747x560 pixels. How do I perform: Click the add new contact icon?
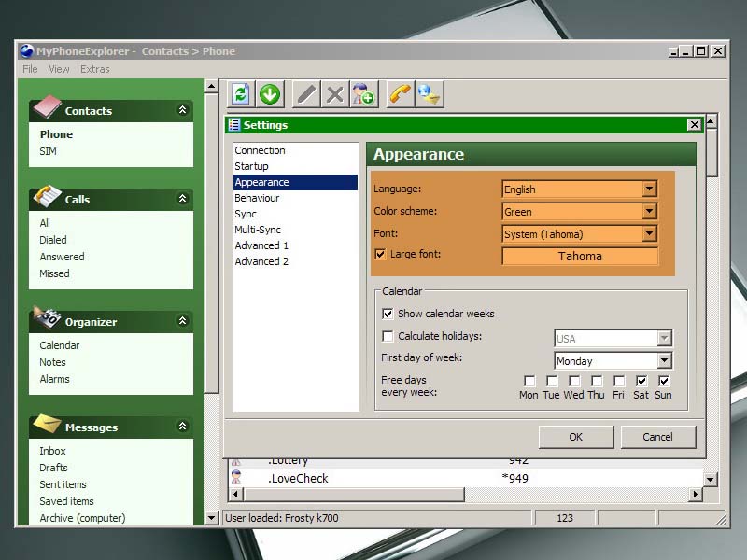363,94
